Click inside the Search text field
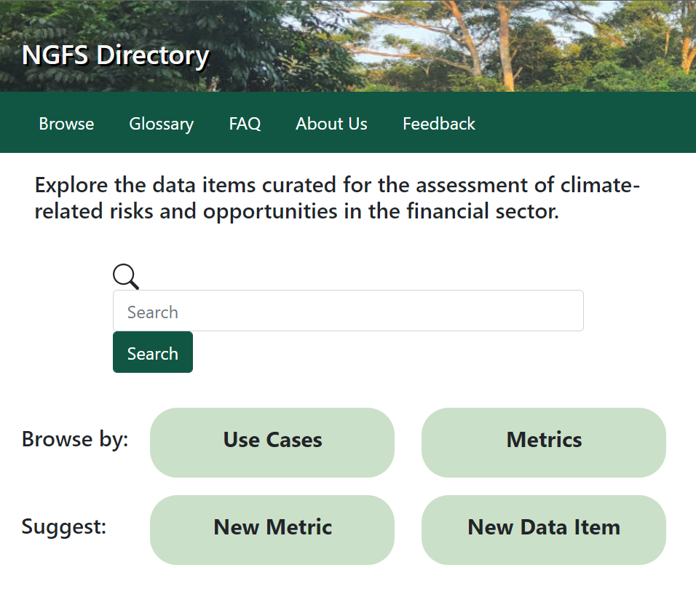 point(348,310)
